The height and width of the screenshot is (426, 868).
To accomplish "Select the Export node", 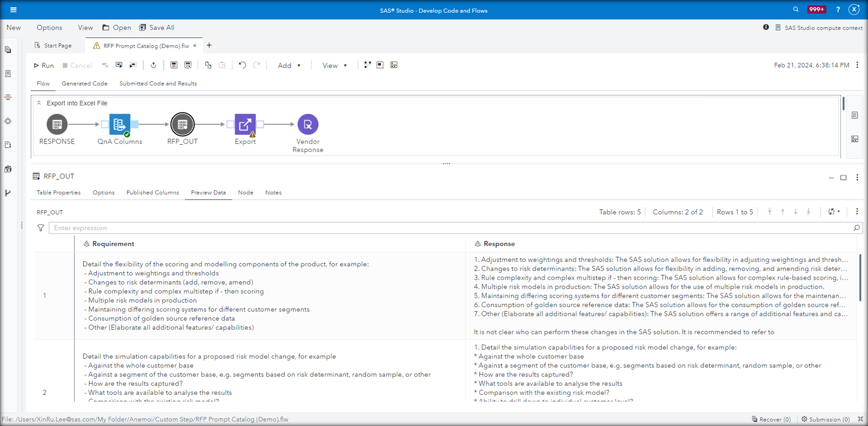I will pyautogui.click(x=245, y=124).
